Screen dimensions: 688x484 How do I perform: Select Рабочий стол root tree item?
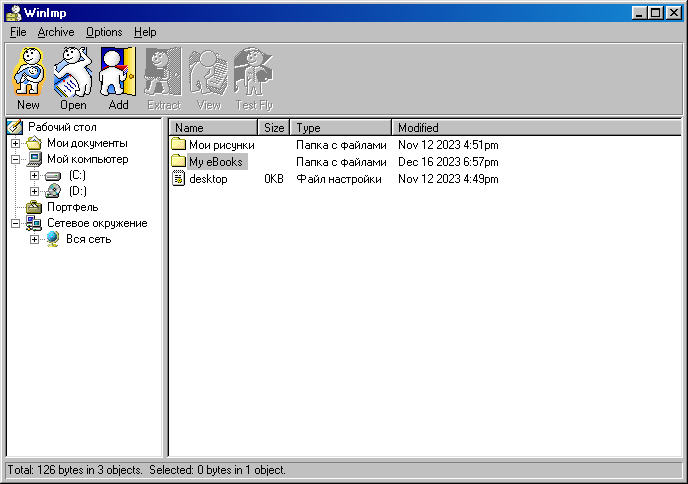coord(62,127)
